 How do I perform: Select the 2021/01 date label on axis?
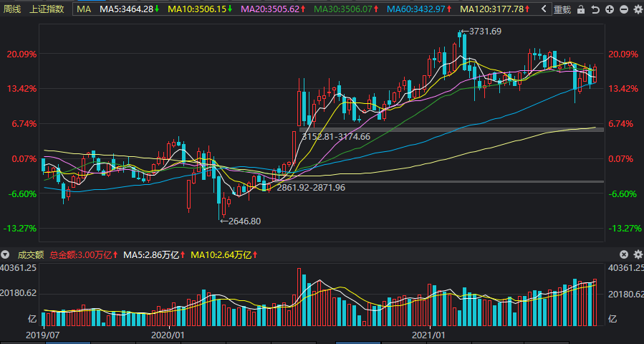click(430, 335)
